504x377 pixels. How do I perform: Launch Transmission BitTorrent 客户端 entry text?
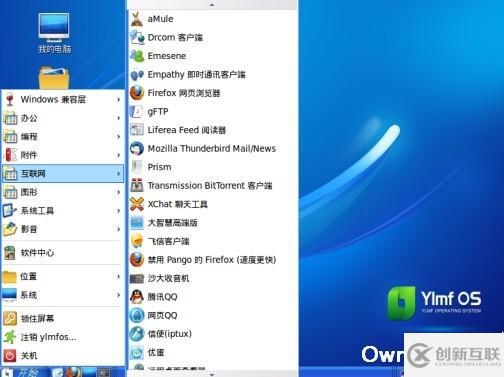(x=210, y=185)
